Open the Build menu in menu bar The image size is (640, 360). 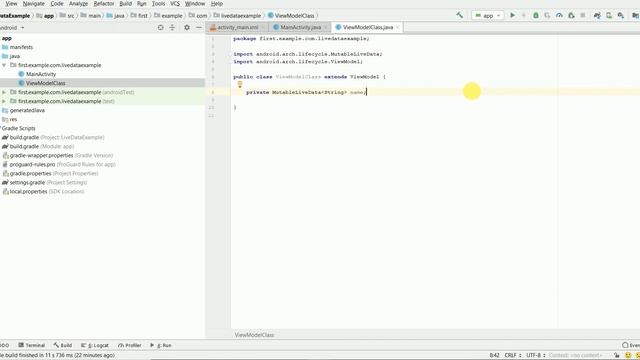pyautogui.click(x=125, y=4)
